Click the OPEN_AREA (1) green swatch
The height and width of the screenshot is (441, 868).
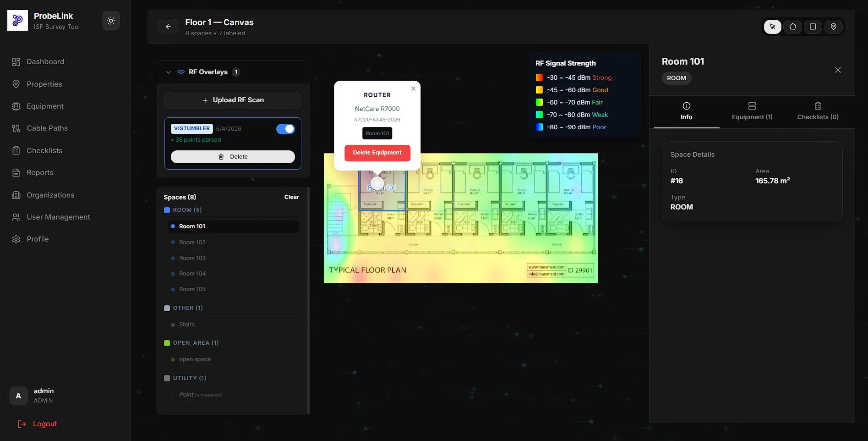pos(167,343)
